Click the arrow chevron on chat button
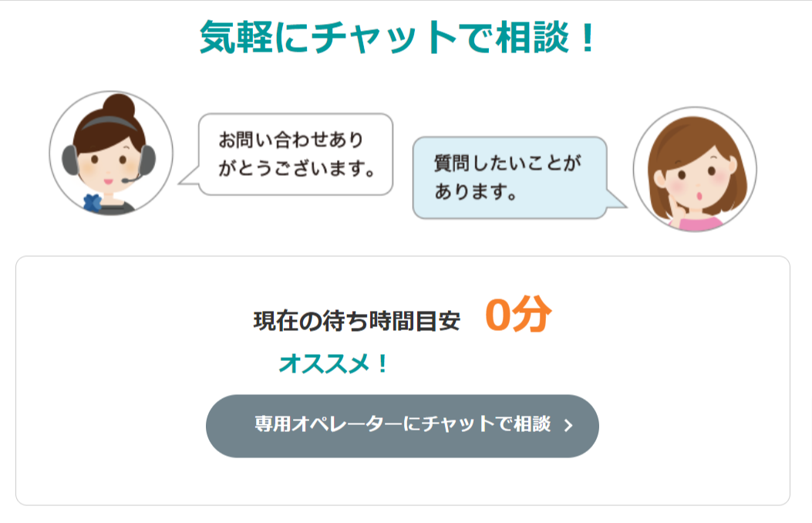812x523 pixels. [568, 425]
